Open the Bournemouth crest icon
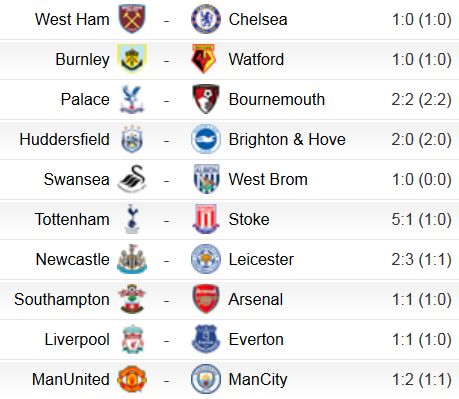 206,99
